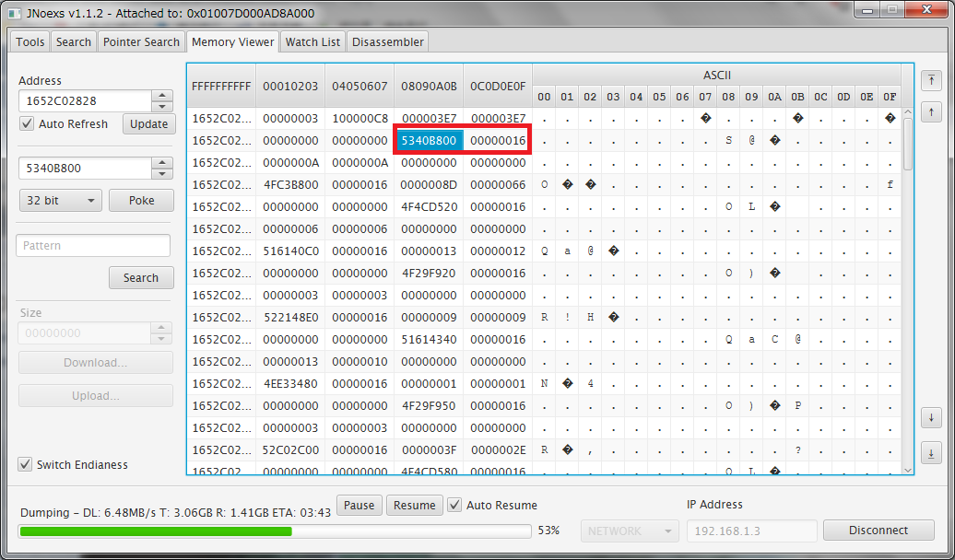Image resolution: width=955 pixels, height=560 pixels.
Task: Click the pattern Search button
Action: [141, 277]
